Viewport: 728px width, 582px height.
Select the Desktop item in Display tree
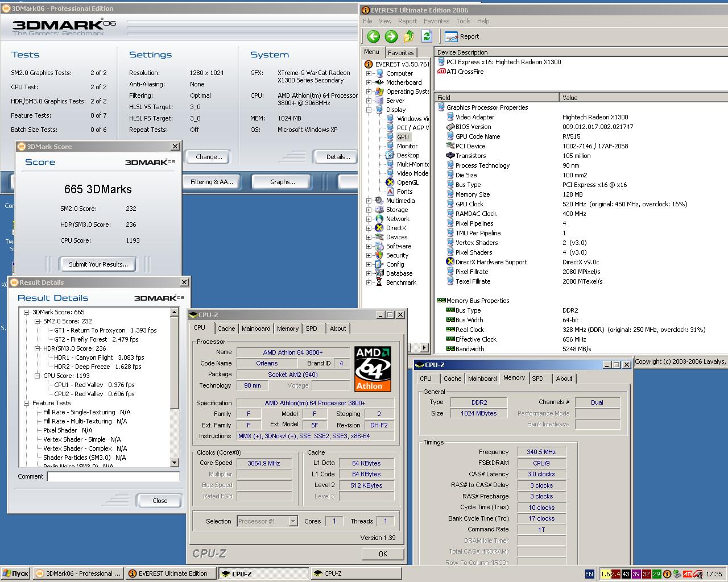(x=408, y=155)
